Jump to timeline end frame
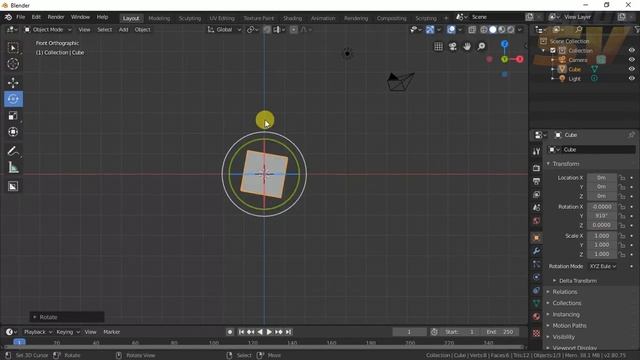 (289, 332)
